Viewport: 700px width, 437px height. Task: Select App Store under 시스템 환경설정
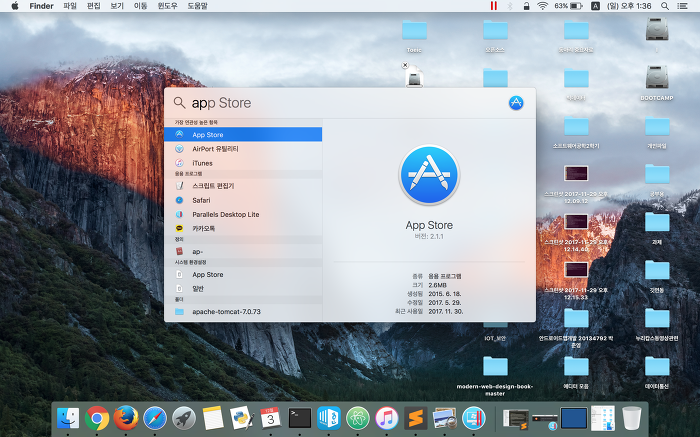(x=243, y=275)
